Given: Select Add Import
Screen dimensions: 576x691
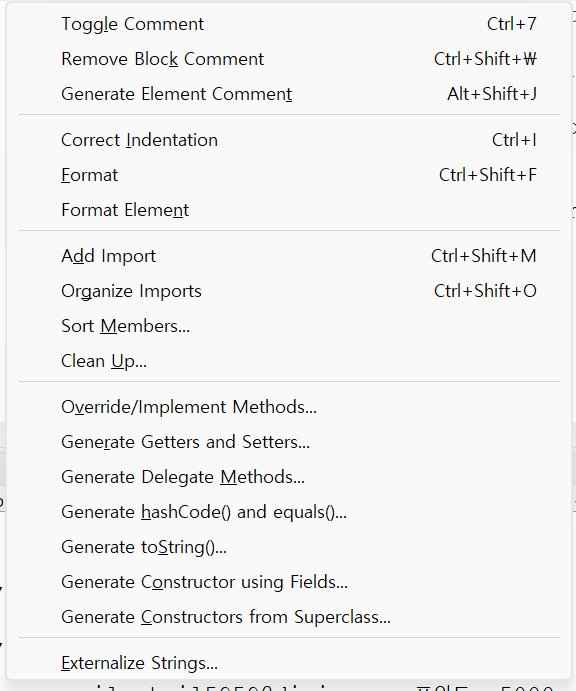Looking at the screenshot, I should pyautogui.click(x=289, y=256).
